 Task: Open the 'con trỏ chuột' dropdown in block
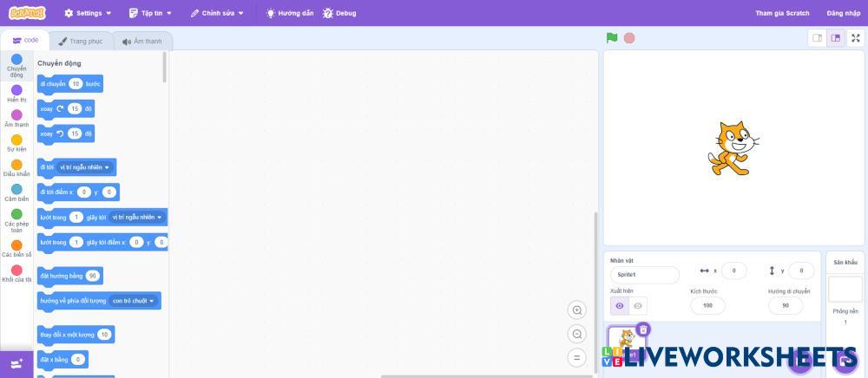tap(134, 301)
